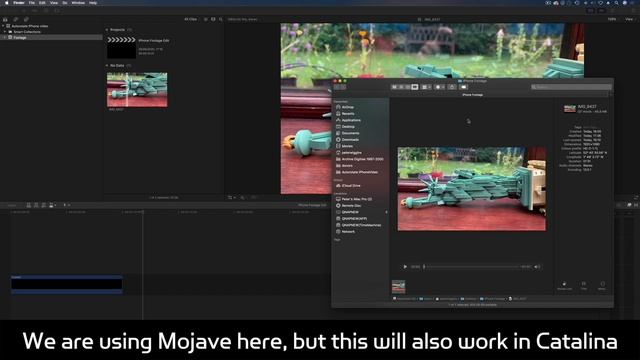Open Downloads in Finder sidebar
The image size is (640, 360).
click(350, 140)
